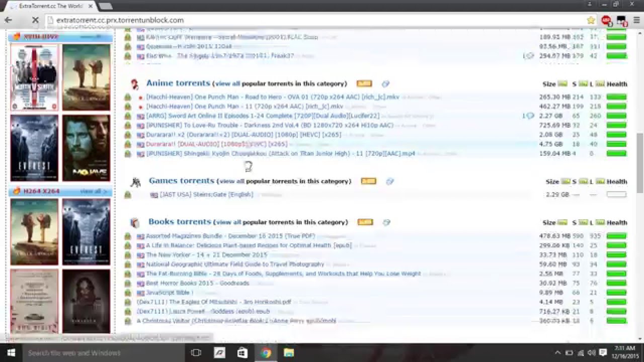Open the dark hooded figure poster in the H264 sidebar
The image size is (644, 362).
(x=86, y=301)
